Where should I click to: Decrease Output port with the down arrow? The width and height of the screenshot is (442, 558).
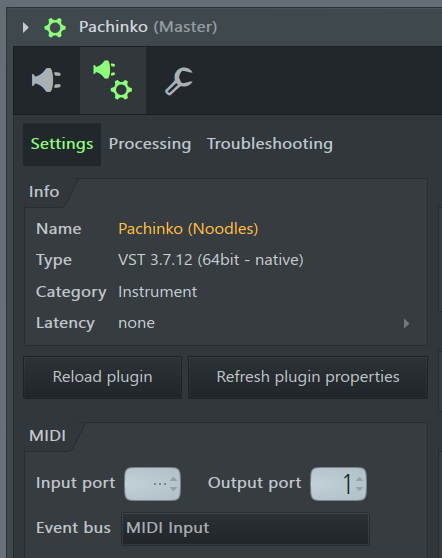pyautogui.click(x=359, y=489)
